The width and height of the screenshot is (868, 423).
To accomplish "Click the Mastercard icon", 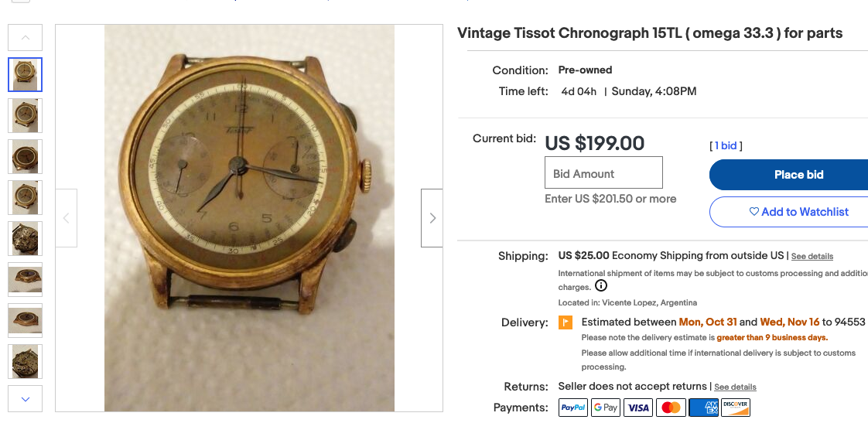I will pos(671,408).
